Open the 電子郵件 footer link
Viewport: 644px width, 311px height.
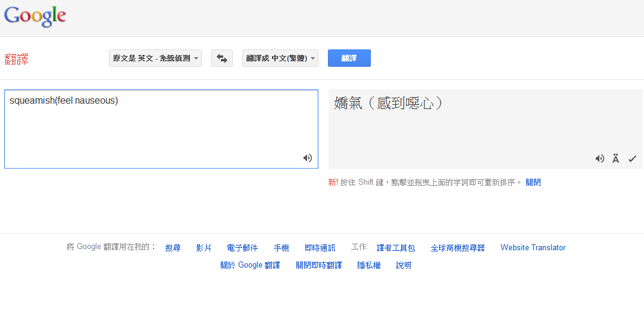click(242, 248)
